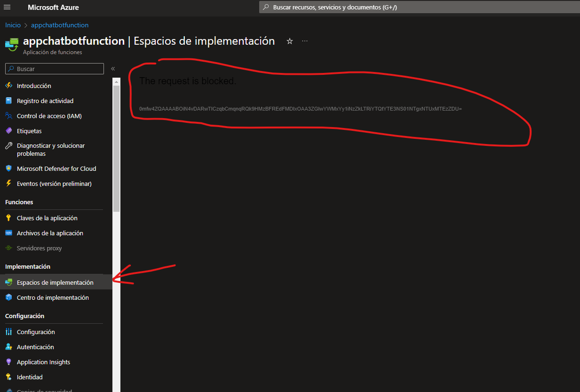This screenshot has height=392, width=580.
Task: Open Identidad menu item
Action: point(30,377)
